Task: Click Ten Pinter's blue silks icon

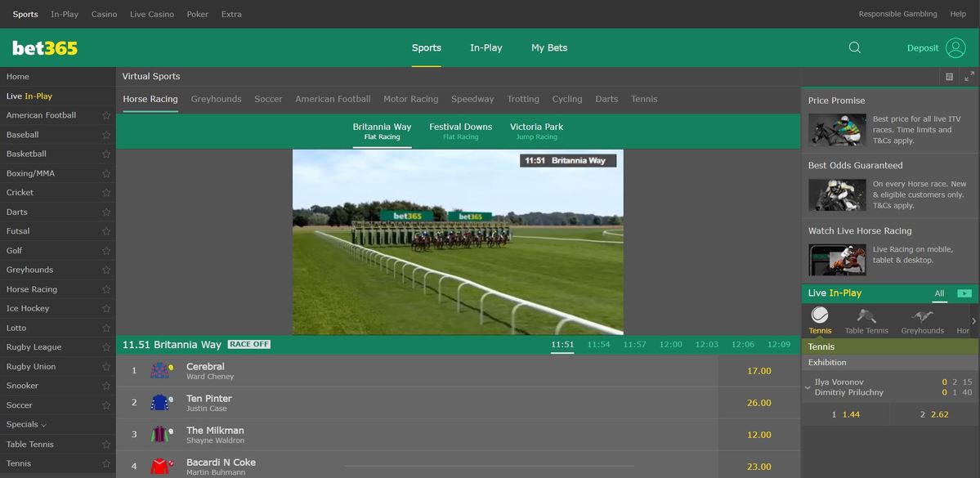Action: click(161, 402)
